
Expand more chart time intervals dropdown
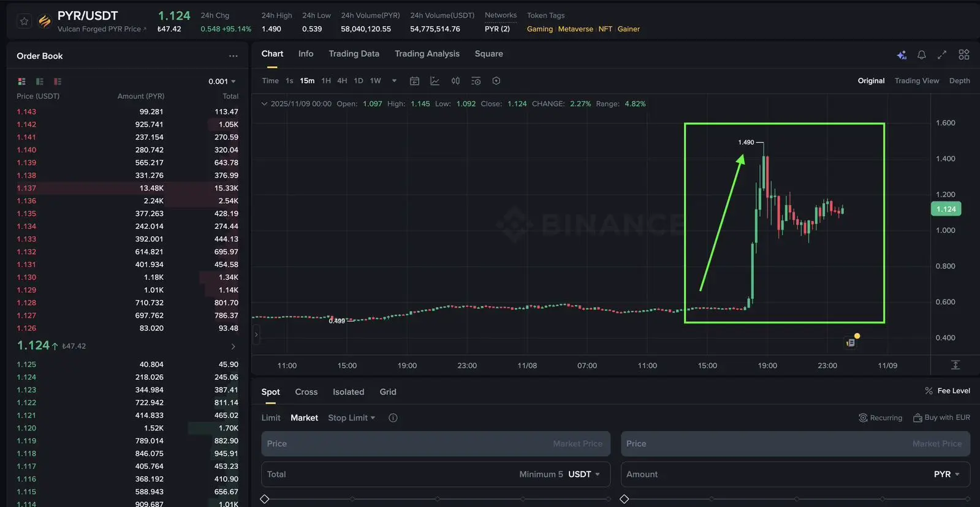click(394, 81)
